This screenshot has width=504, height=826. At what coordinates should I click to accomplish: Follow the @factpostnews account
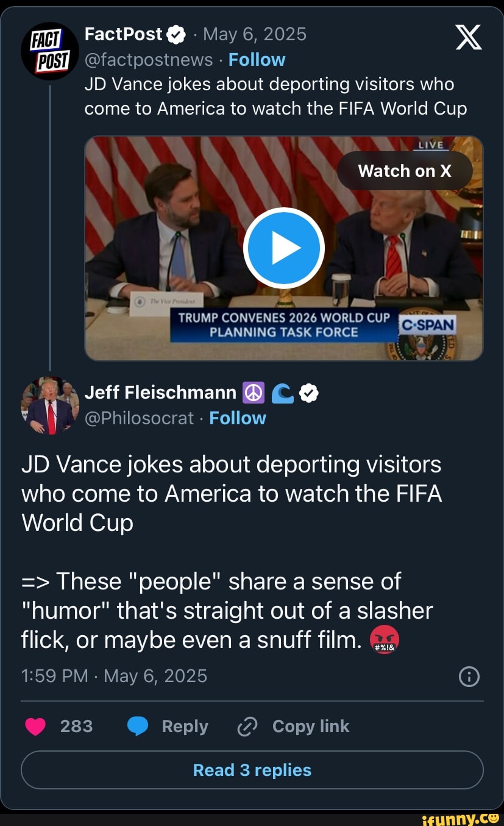(257, 59)
